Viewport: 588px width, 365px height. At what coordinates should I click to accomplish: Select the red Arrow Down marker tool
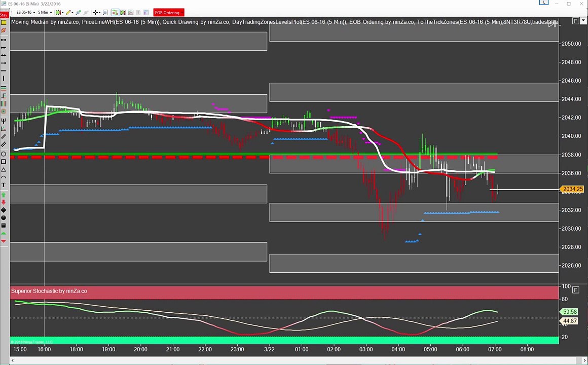tap(4, 203)
